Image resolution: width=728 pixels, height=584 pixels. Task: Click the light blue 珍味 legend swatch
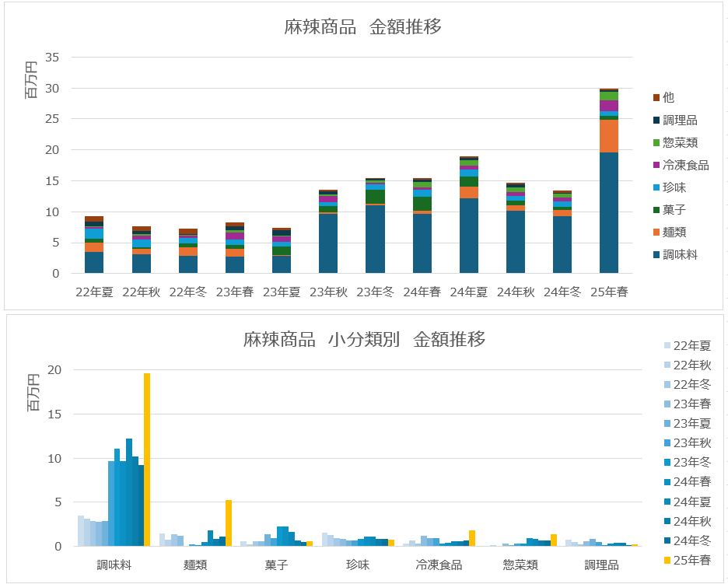(656, 187)
